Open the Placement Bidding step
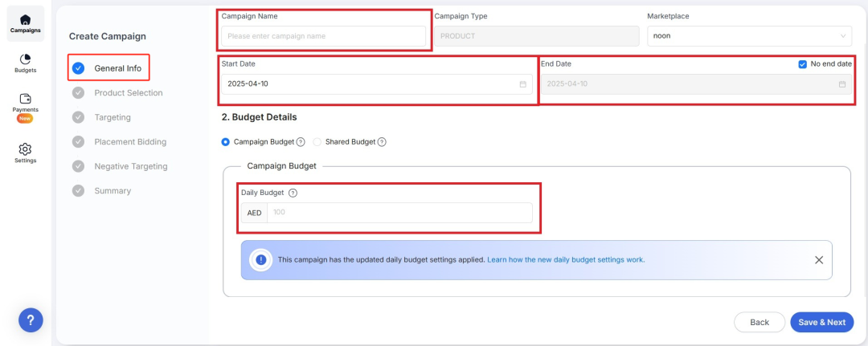868x346 pixels. [130, 142]
